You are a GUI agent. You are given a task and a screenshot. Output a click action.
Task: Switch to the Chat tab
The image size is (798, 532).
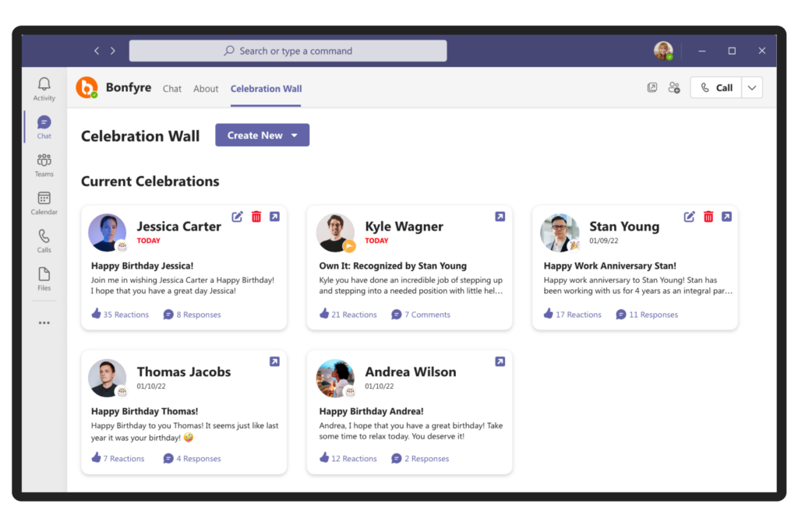coord(172,89)
